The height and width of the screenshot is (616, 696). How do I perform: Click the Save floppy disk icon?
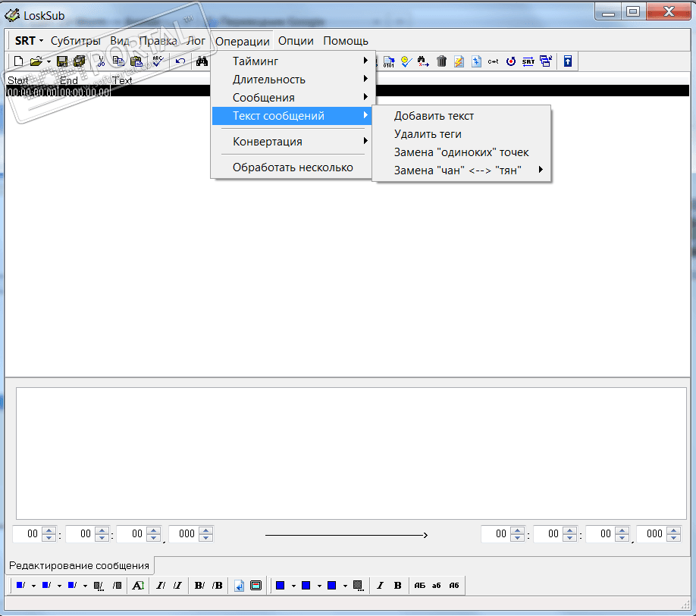pos(62,61)
